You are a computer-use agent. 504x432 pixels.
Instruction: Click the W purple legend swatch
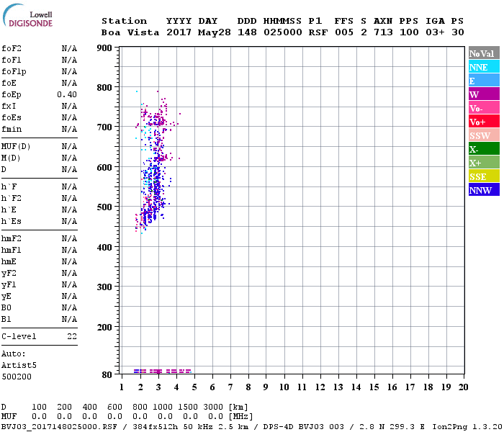484,94
